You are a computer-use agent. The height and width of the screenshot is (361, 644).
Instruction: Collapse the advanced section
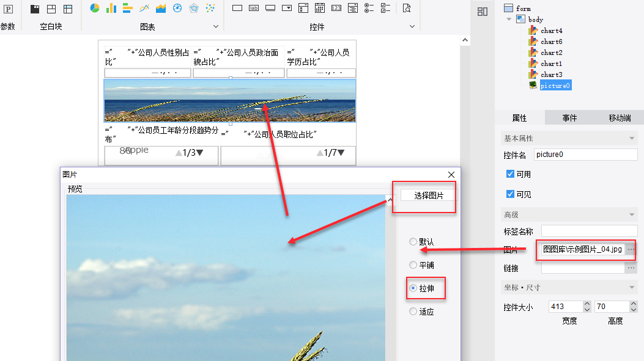coord(632,214)
